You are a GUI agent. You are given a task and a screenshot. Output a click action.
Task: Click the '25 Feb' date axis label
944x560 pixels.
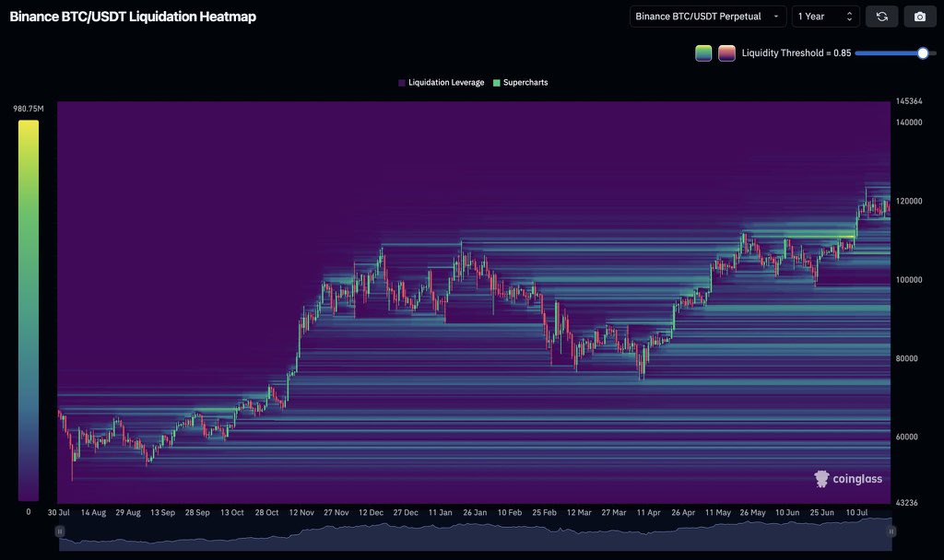544,512
